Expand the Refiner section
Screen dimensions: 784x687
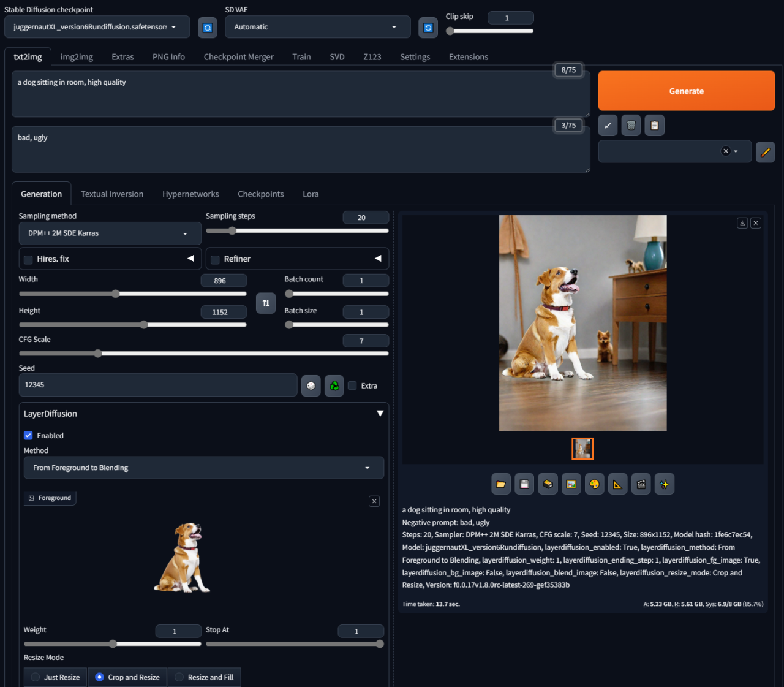click(378, 259)
